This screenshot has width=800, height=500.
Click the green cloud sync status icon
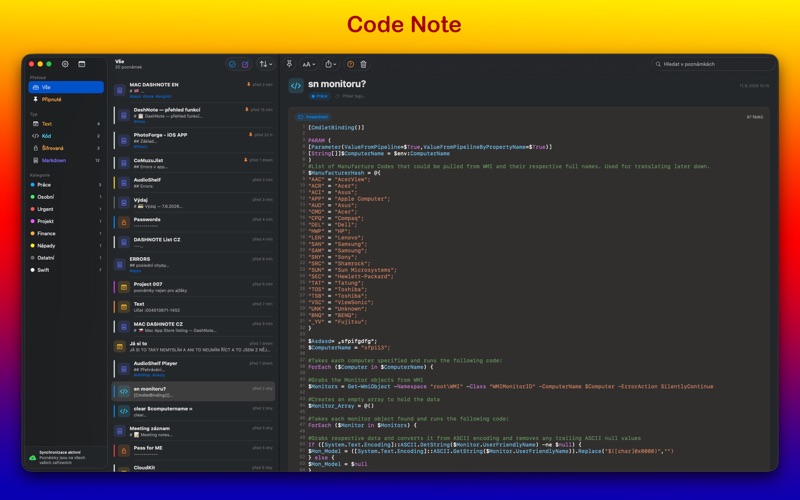coord(33,458)
